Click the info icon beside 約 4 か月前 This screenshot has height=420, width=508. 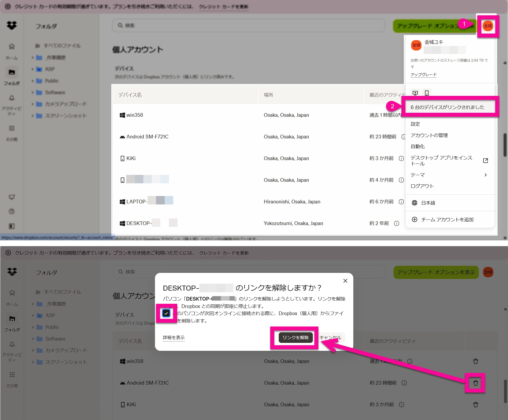[401, 180]
